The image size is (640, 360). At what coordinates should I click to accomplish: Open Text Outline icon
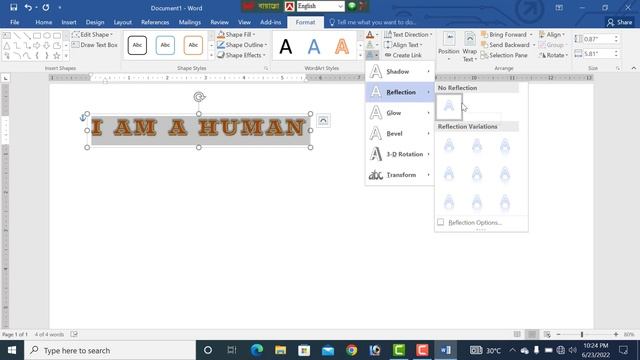coord(370,45)
